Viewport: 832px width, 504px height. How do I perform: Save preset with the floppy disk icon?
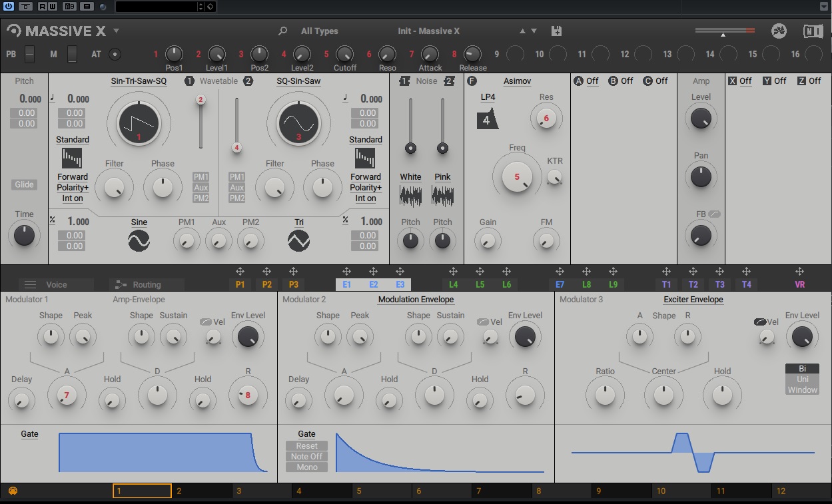tap(557, 31)
